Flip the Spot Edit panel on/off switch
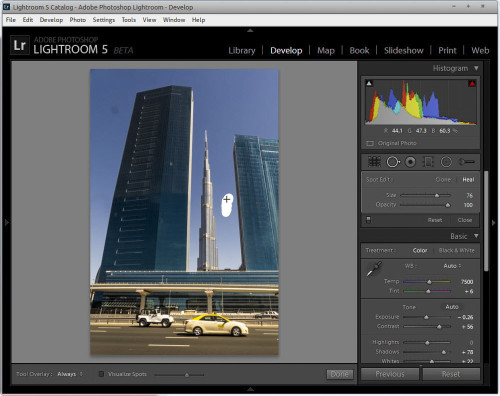500x396 pixels. 368,220
